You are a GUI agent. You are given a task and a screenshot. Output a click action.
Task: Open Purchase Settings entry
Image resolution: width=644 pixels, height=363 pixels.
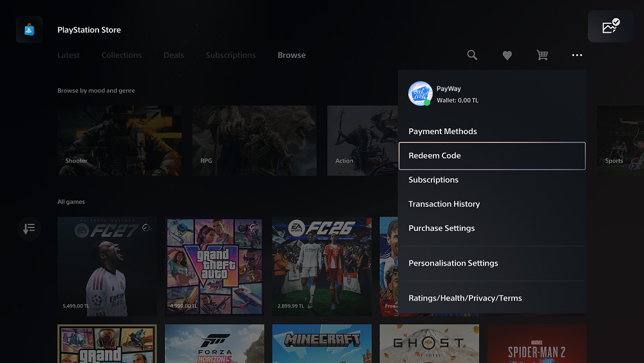(492, 229)
